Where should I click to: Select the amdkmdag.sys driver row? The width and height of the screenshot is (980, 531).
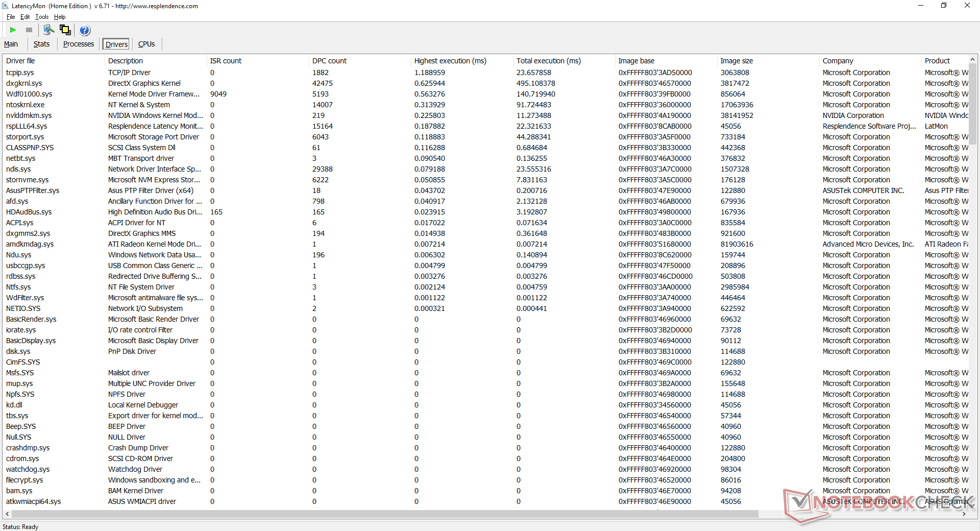coord(485,244)
